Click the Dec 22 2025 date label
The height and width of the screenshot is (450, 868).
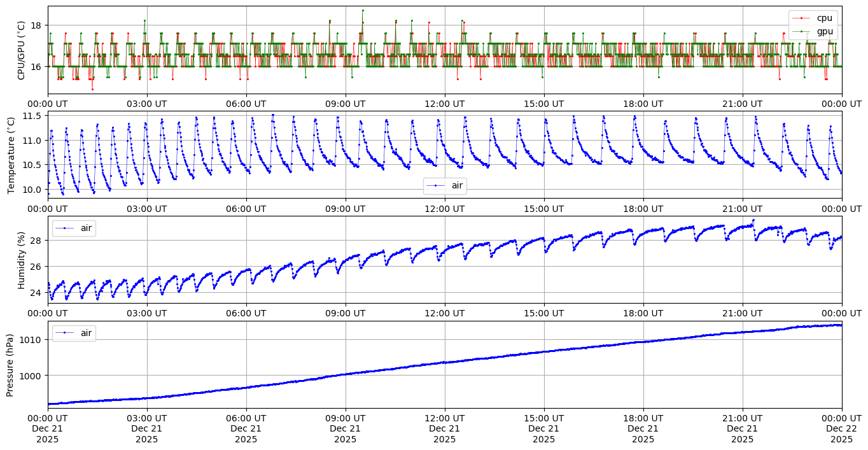pos(841,429)
